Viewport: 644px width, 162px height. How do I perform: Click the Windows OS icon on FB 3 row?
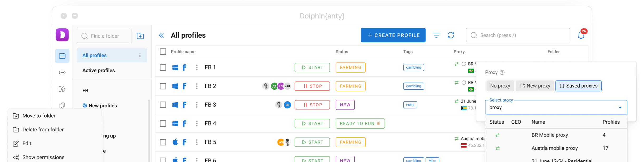pos(175,105)
